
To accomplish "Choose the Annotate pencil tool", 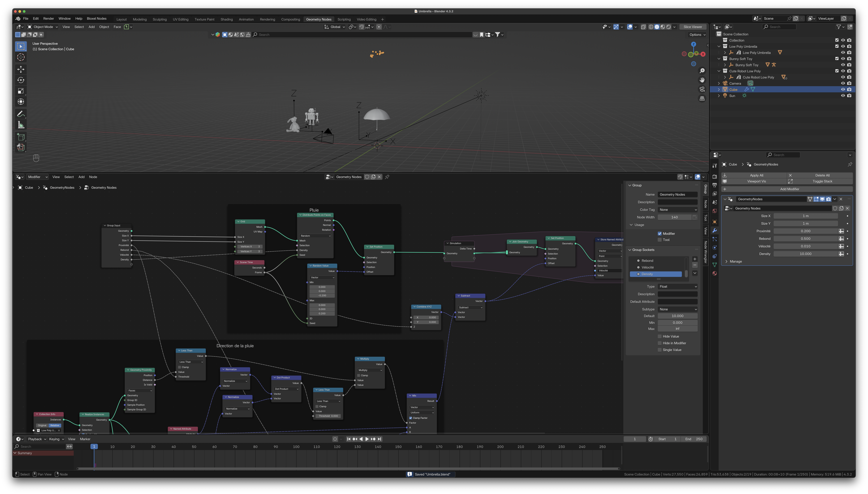I will 21,114.
